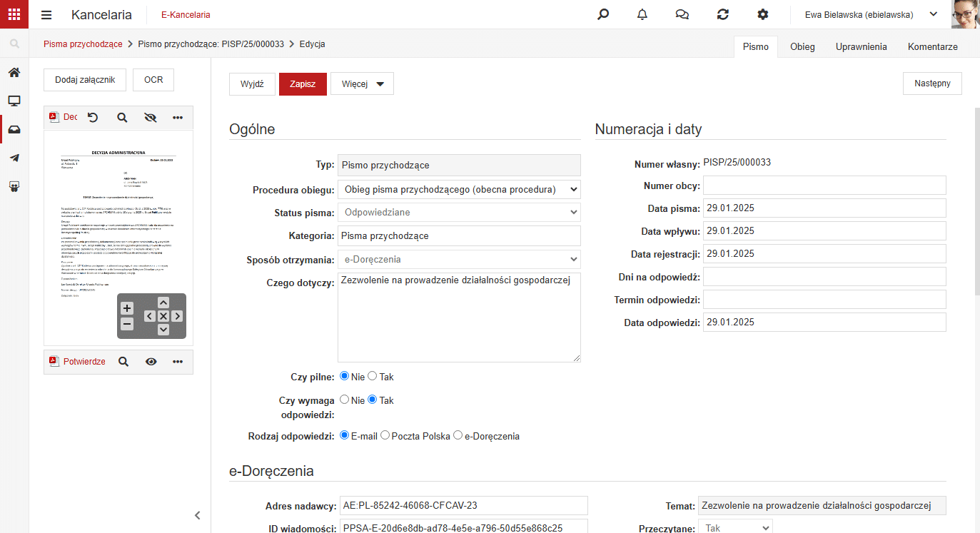
Task: Set 'Czy pilne' to Tak
Action: [373, 376]
